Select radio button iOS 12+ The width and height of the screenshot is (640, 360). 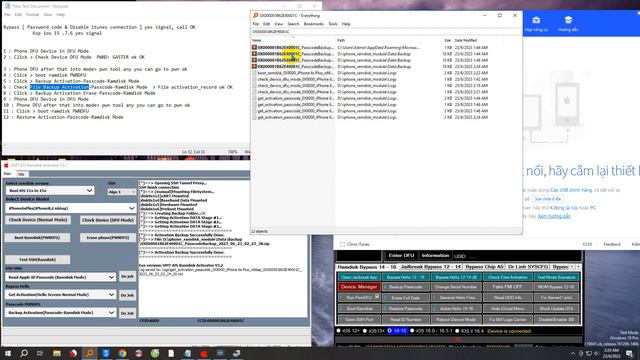tap(338, 331)
